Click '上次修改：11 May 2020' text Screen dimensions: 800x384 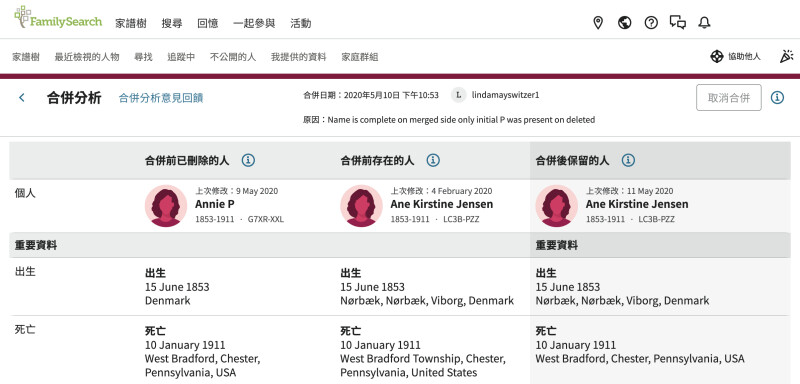tap(629, 191)
